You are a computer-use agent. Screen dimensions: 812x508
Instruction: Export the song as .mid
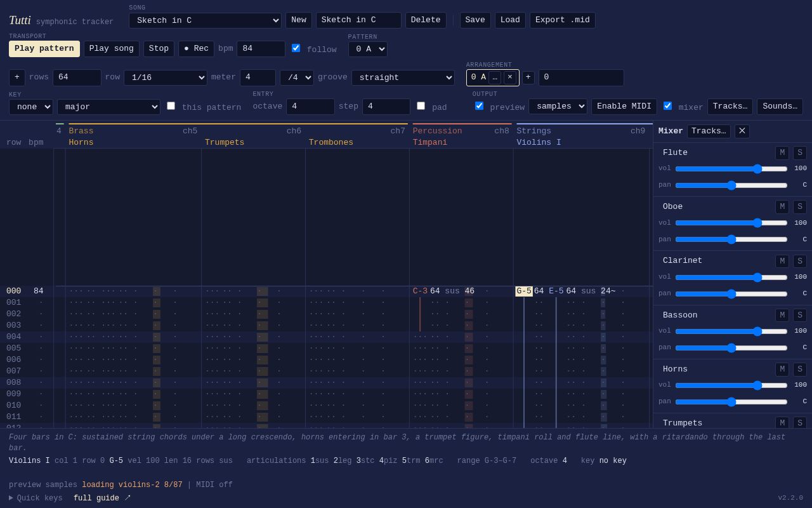pos(563,20)
